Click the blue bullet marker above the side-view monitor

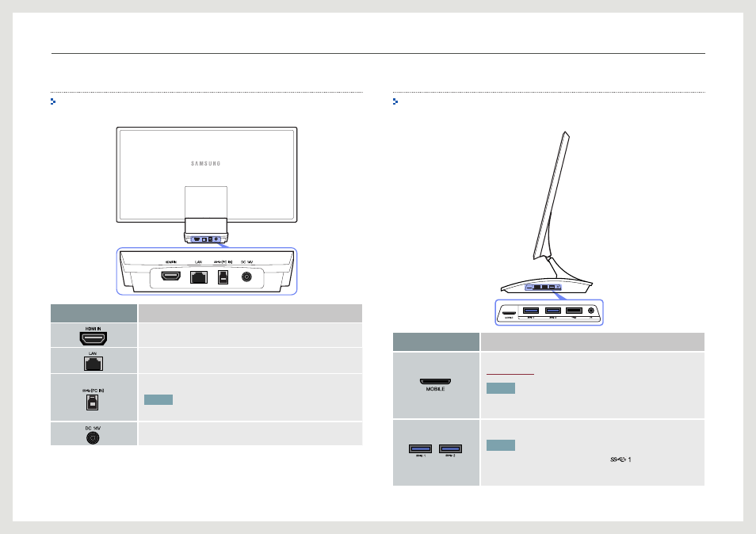pos(395,101)
